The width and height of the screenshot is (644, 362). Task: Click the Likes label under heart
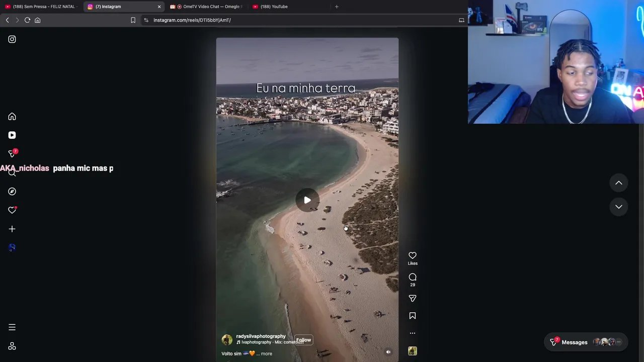click(x=413, y=263)
